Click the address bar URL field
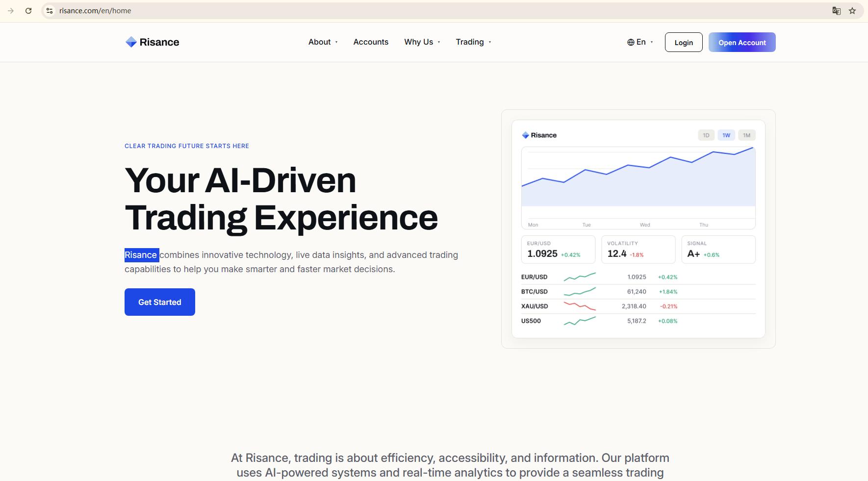 click(441, 11)
